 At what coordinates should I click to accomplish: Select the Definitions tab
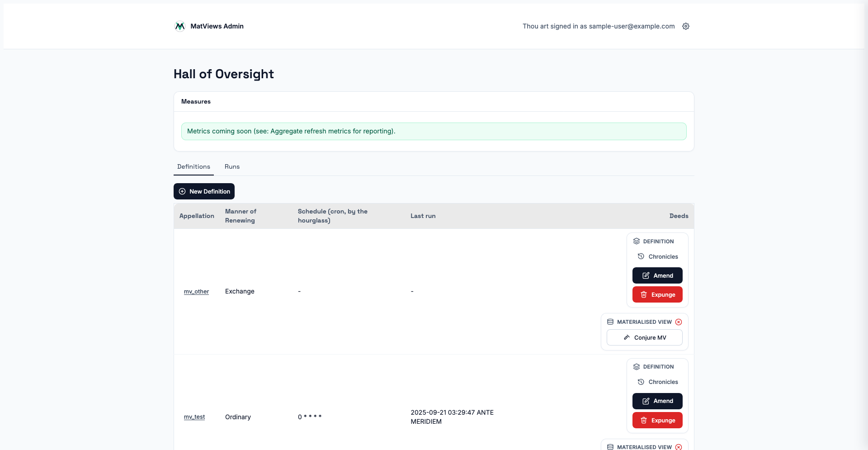tap(193, 167)
